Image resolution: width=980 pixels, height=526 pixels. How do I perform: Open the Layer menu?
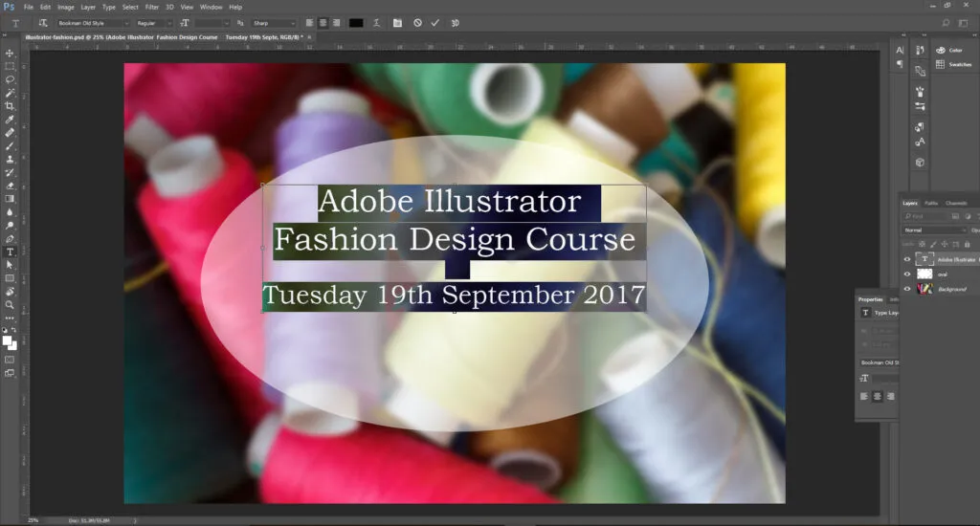88,7
